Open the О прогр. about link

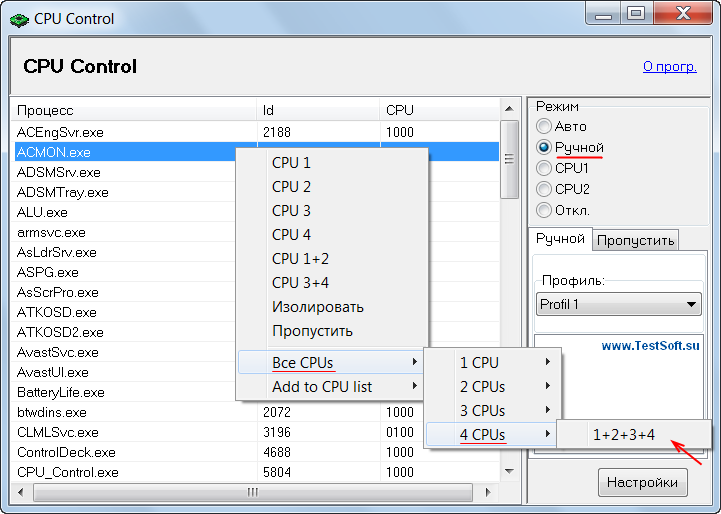click(x=669, y=67)
